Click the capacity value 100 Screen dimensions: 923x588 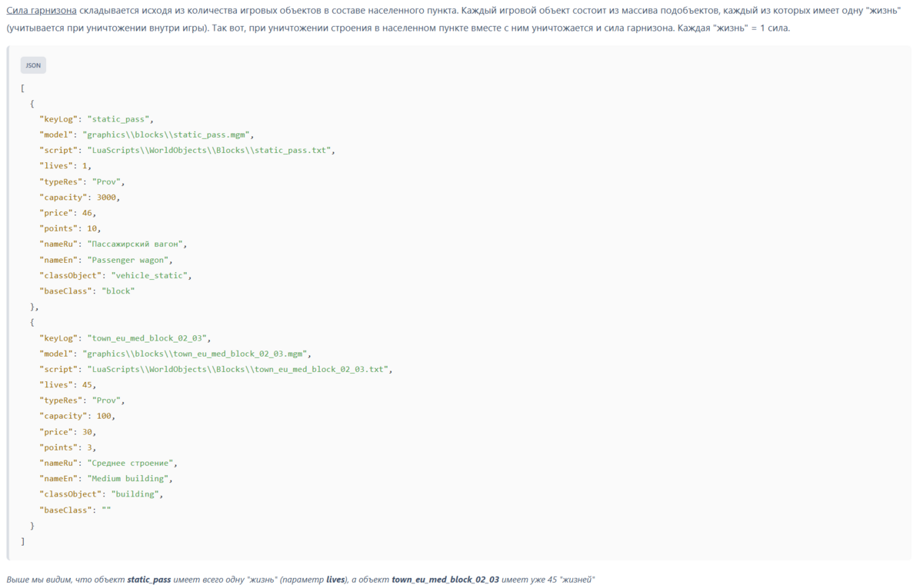(105, 416)
